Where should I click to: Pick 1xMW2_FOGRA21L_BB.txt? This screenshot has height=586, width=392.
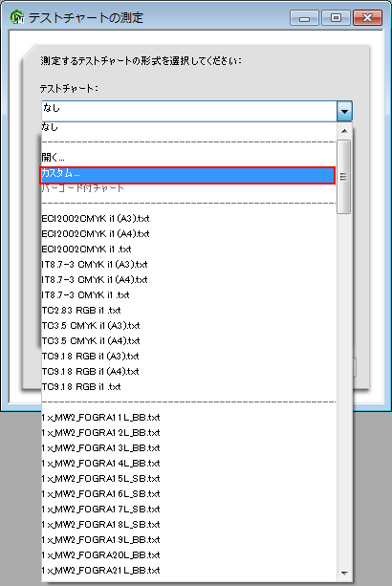click(x=188, y=571)
